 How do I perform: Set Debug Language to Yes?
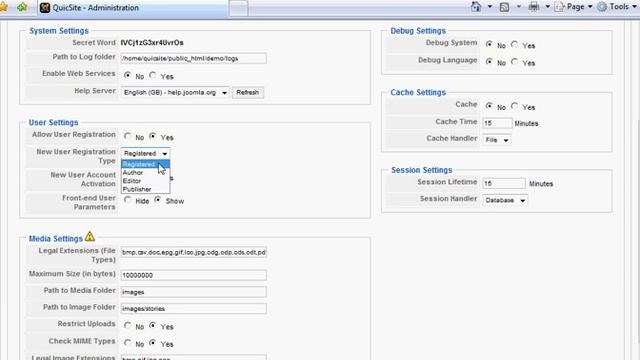[x=514, y=62]
